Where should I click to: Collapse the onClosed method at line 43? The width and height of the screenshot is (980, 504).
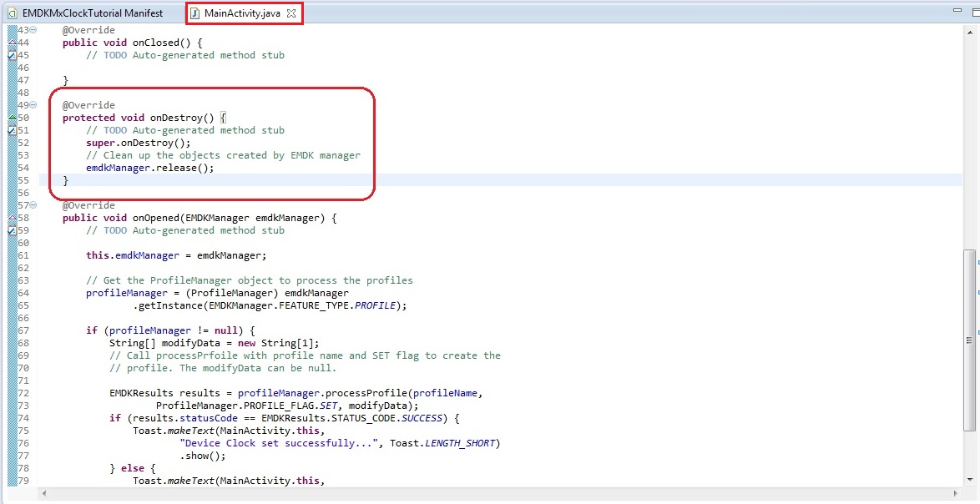pyautogui.click(x=33, y=30)
